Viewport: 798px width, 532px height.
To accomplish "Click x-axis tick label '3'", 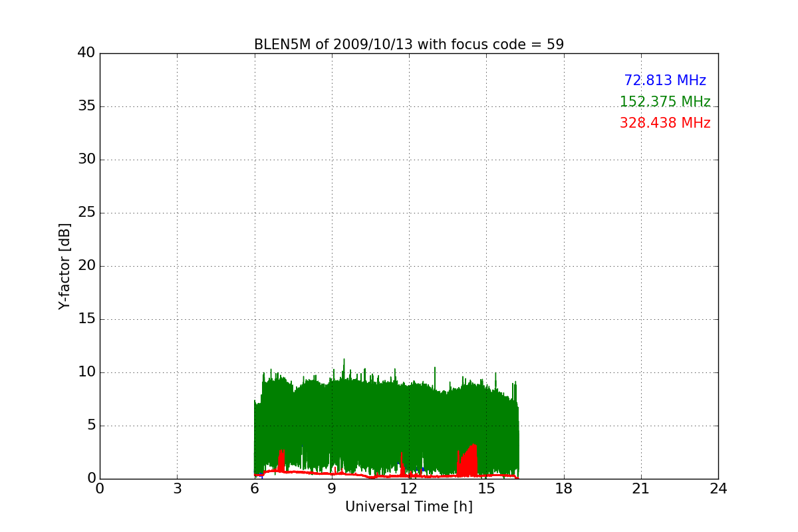I will (177, 489).
